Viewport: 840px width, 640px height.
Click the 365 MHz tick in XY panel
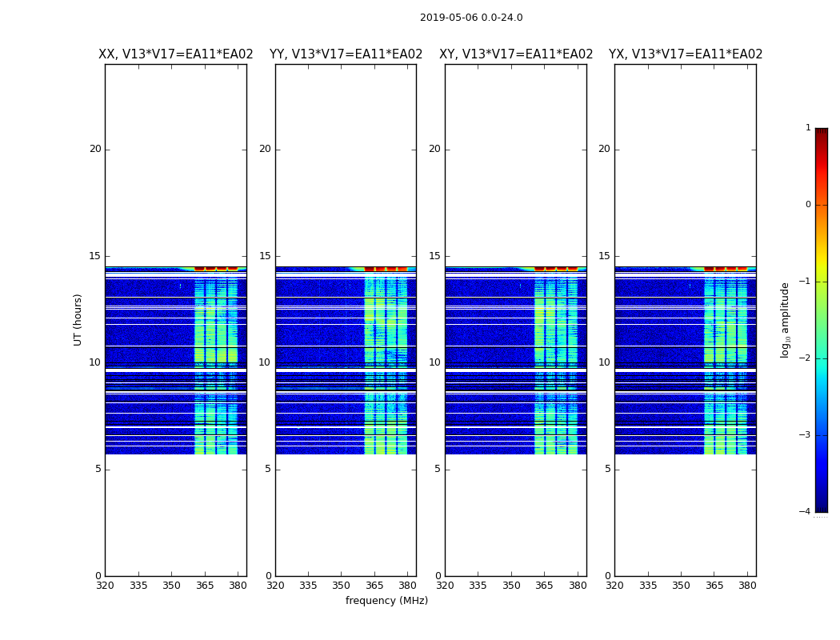[x=544, y=586]
